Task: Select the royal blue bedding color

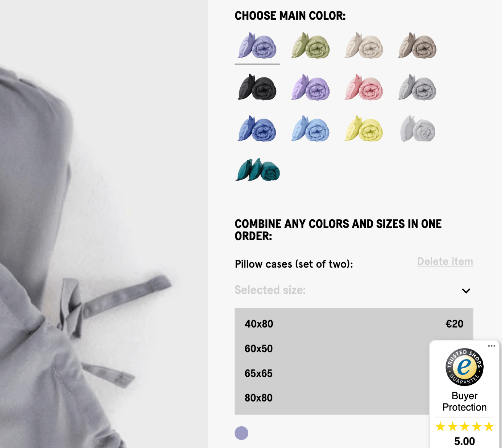Action: 257,129
